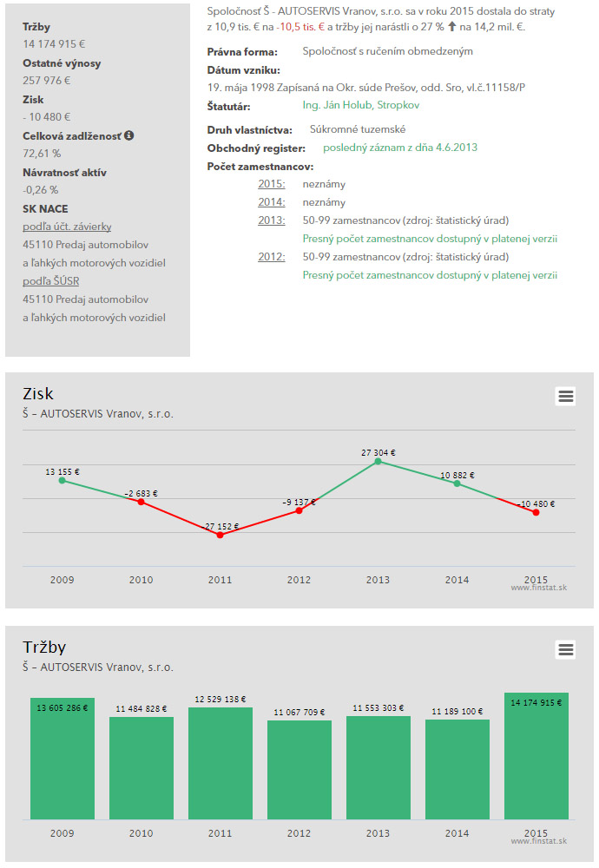Click podľa ŠÚSR link
The width and height of the screenshot is (599, 868).
click(x=51, y=282)
